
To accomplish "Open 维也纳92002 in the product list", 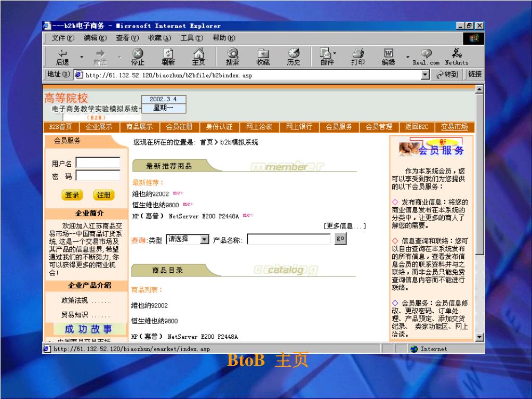I will coord(150,305).
